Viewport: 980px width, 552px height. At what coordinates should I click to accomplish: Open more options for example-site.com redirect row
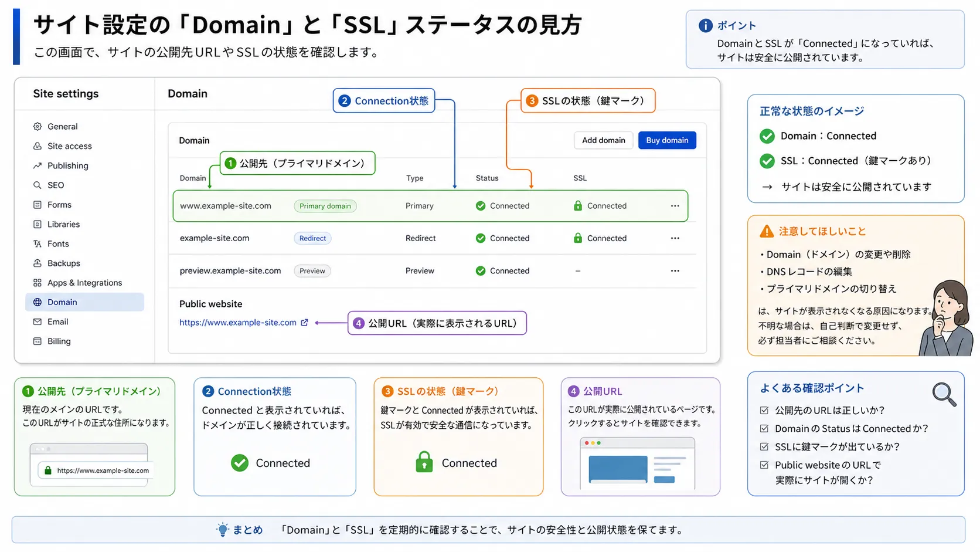pos(675,238)
